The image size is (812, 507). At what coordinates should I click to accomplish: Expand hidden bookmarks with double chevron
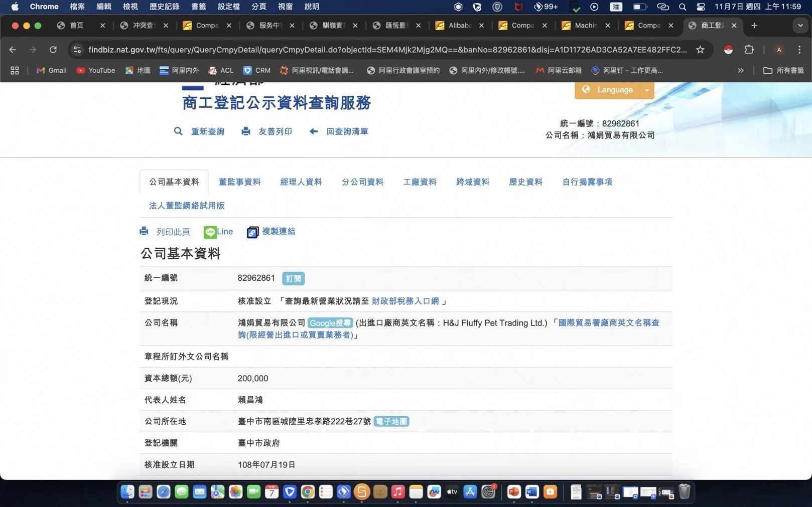[740, 71]
